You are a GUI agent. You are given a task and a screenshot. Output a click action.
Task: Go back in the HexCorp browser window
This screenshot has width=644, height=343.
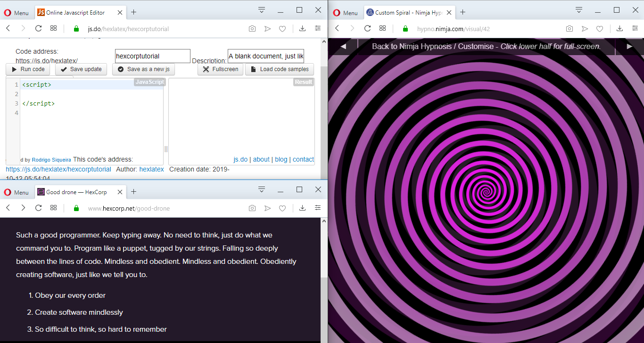[8, 208]
